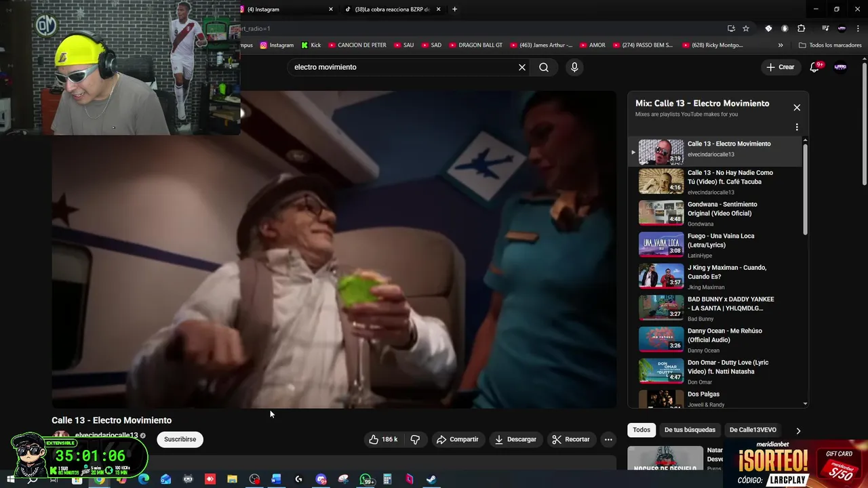Open File Explorer from the taskbar
868x488 pixels.
[232, 479]
